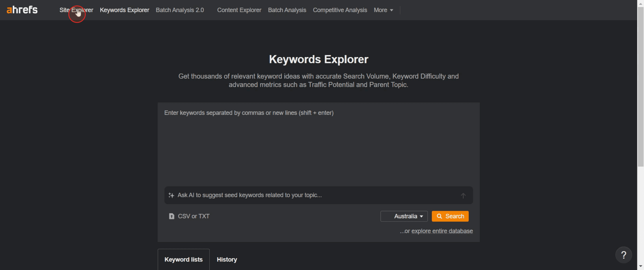Open the Site Explorer menu item
644x270 pixels.
coord(76,10)
